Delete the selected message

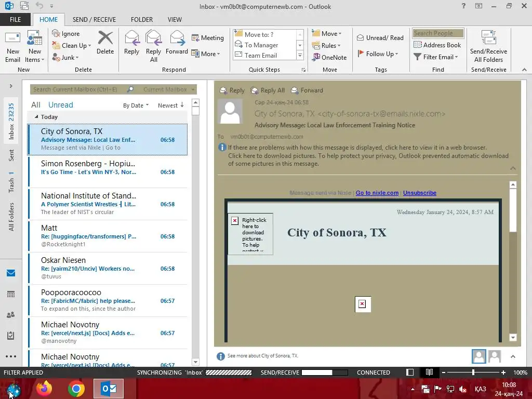[105, 43]
